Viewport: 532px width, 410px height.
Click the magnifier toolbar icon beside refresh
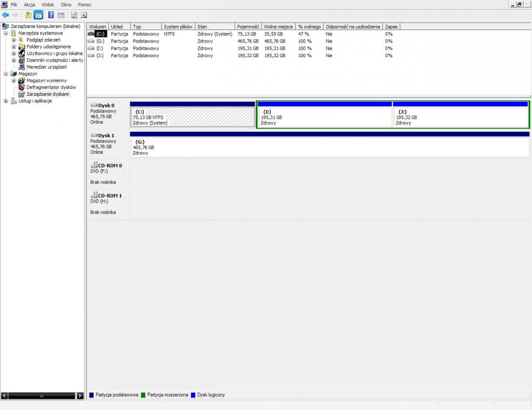tap(83, 15)
